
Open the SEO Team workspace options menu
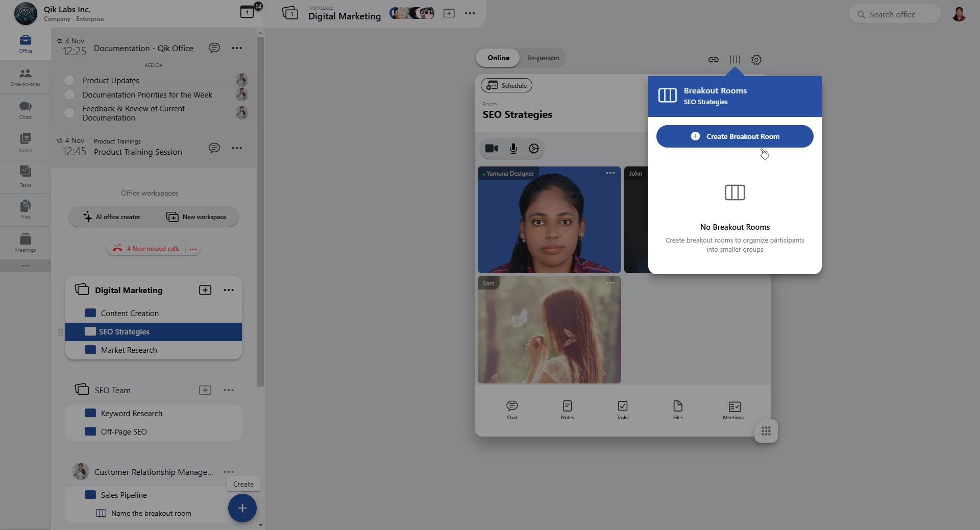(228, 390)
